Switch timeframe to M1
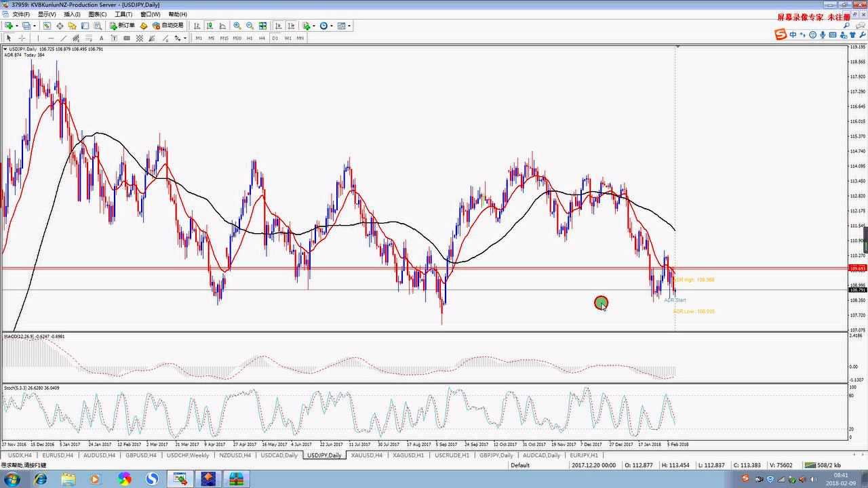 tap(199, 38)
